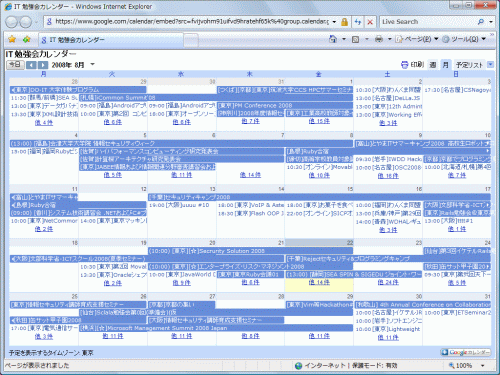Open the ページ(P) menu

tap(417, 39)
